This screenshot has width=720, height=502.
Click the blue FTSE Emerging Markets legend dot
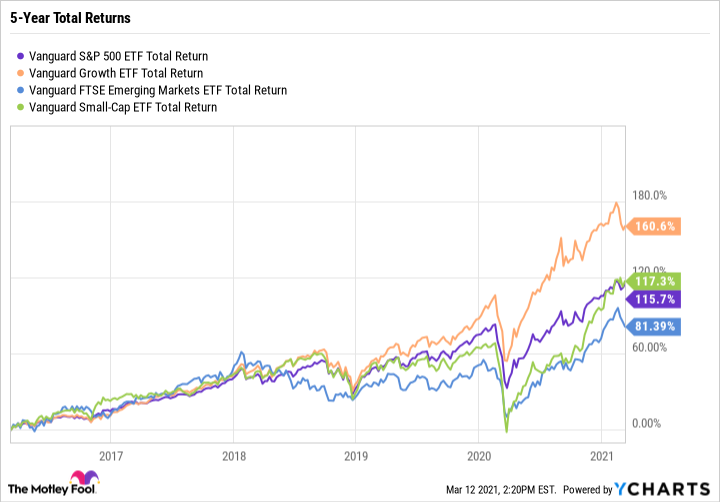coord(20,90)
